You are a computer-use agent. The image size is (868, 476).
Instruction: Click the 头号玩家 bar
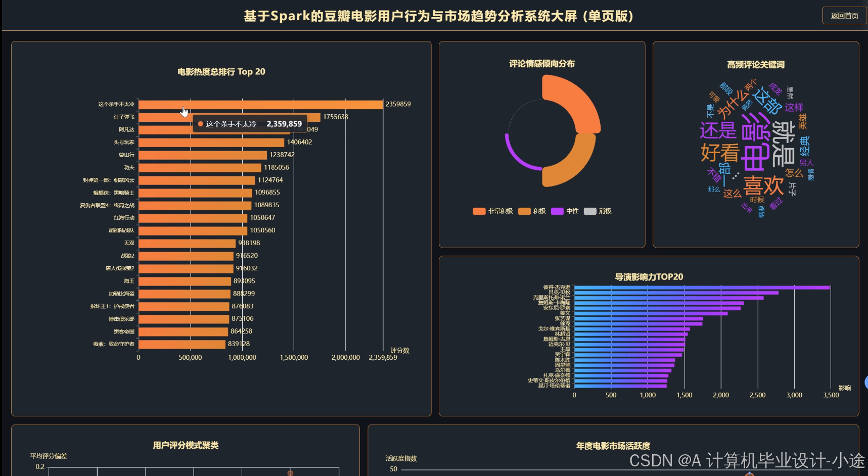pyautogui.click(x=211, y=142)
